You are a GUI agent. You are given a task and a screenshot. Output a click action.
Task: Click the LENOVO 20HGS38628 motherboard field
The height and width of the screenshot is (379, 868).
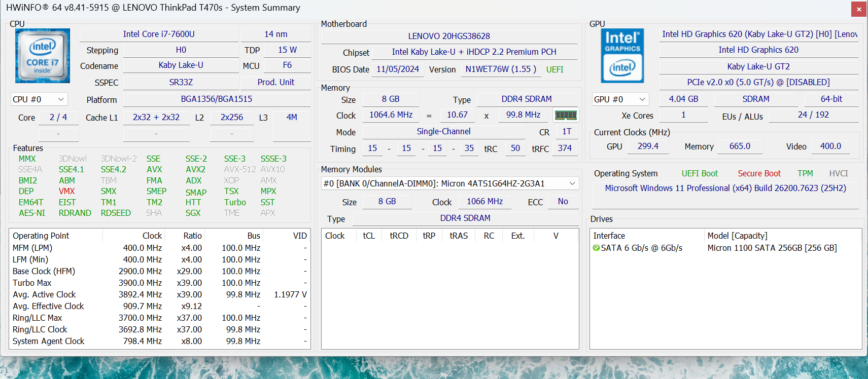click(x=449, y=36)
